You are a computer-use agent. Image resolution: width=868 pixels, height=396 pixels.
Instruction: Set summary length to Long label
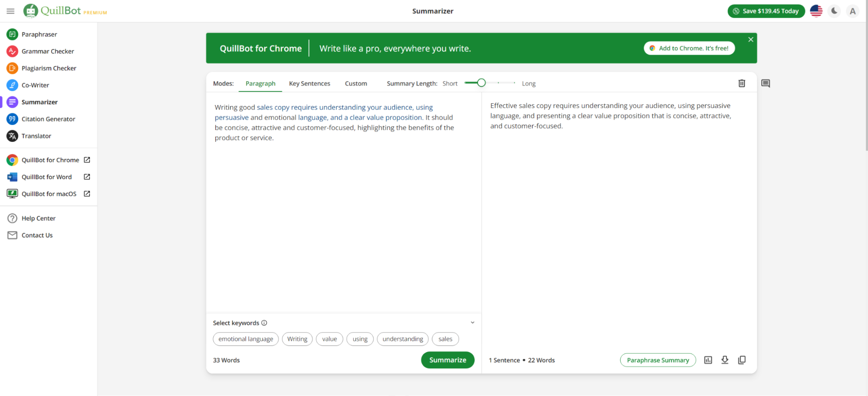pos(528,83)
